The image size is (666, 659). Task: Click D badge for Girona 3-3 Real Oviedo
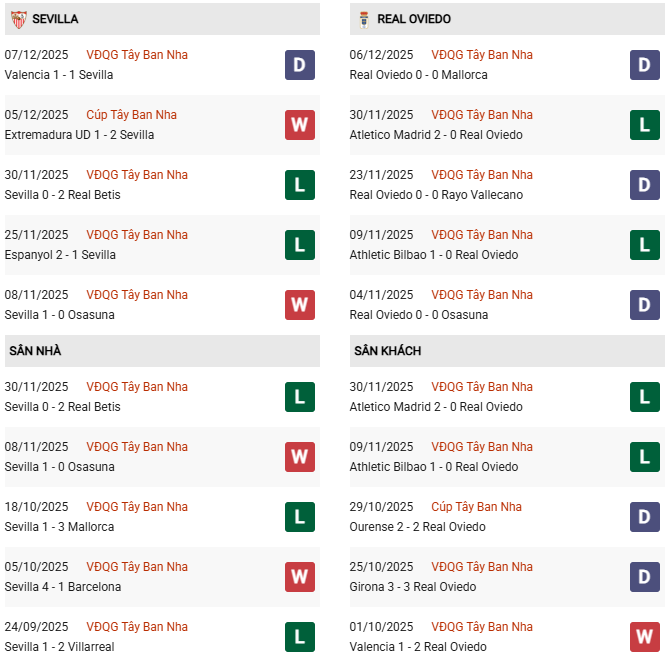pyautogui.click(x=645, y=577)
